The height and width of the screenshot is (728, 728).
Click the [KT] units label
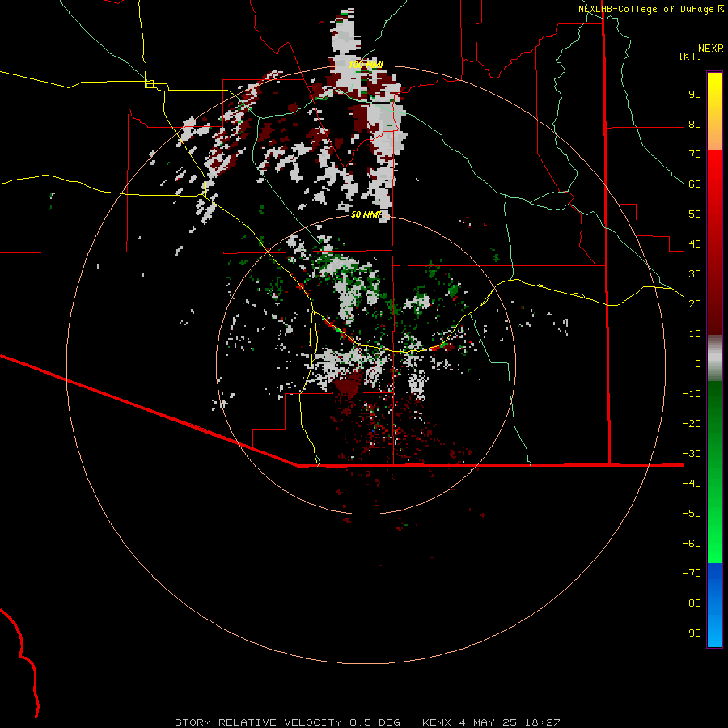point(691,56)
